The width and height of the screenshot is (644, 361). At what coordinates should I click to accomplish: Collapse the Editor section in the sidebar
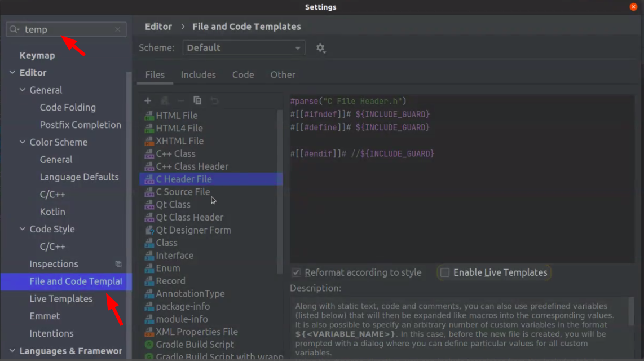12,72
